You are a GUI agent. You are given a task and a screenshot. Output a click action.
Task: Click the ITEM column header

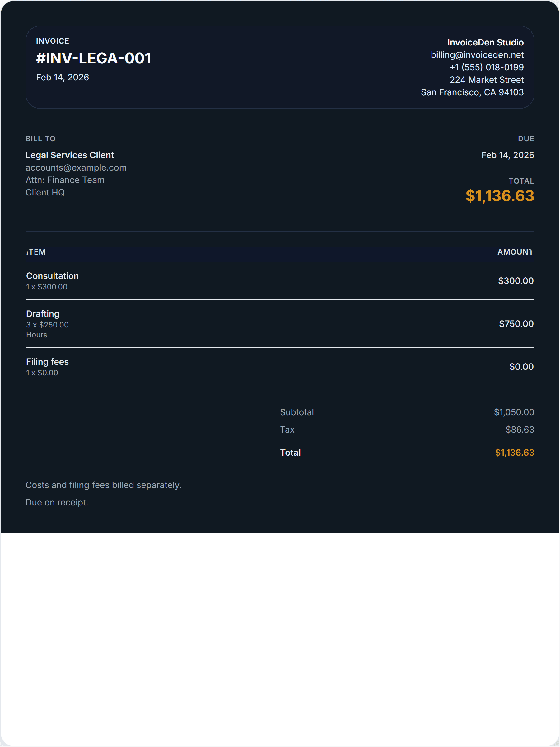pos(36,252)
